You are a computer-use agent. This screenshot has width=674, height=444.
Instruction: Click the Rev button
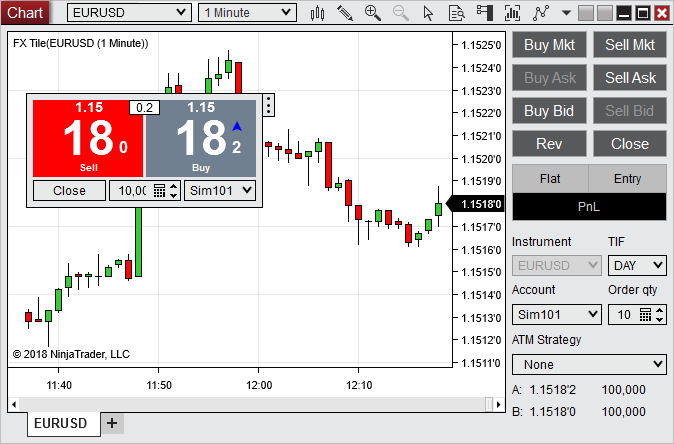[548, 143]
